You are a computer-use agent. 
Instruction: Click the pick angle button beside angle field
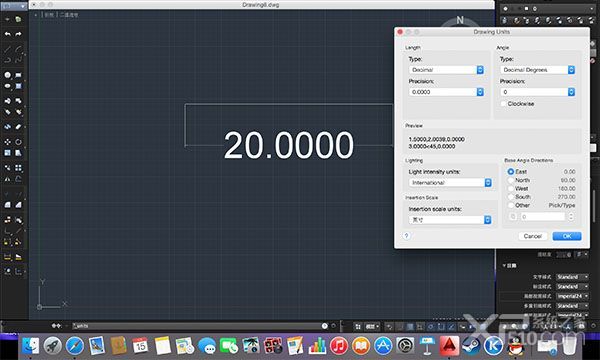coord(513,217)
